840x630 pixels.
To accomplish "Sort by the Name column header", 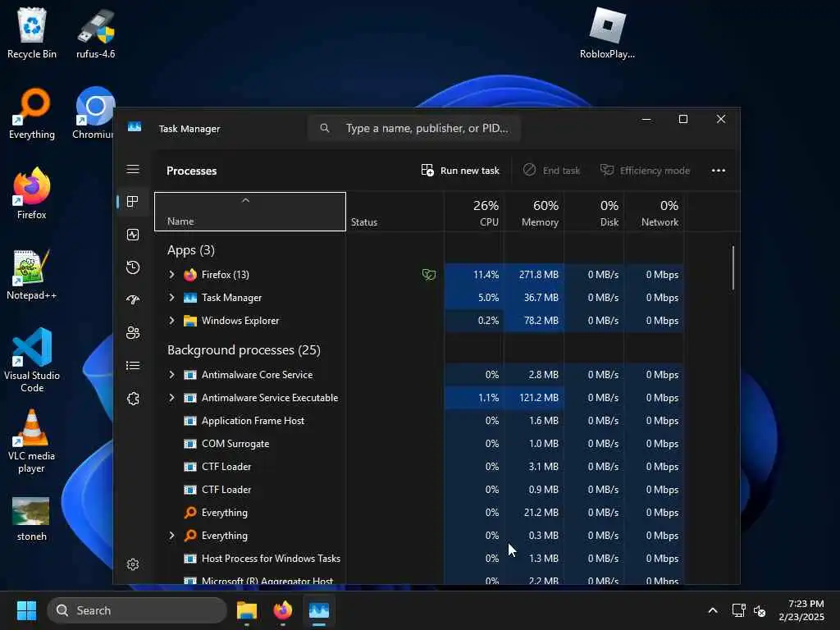I will click(250, 212).
